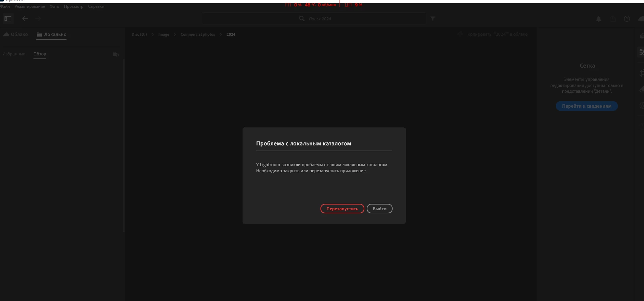Viewport: 644px width, 301px height.
Task: Switch to the Облако tab
Action: click(16, 34)
